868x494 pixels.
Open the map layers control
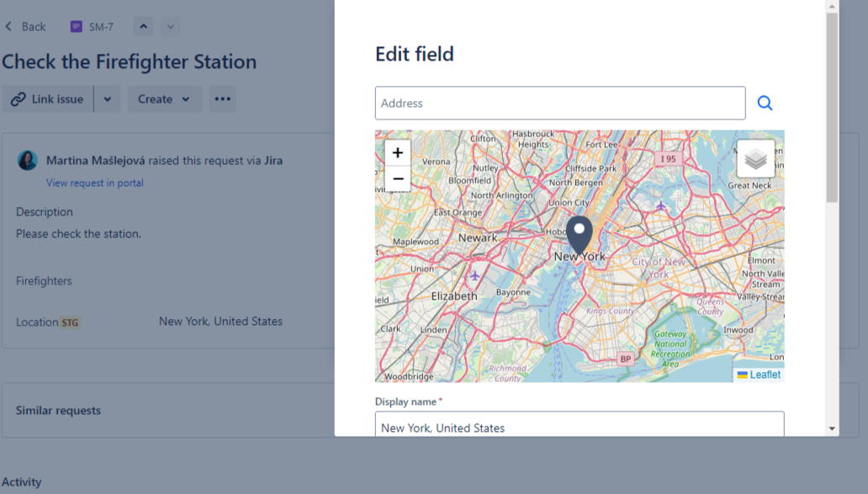pyautogui.click(x=755, y=159)
